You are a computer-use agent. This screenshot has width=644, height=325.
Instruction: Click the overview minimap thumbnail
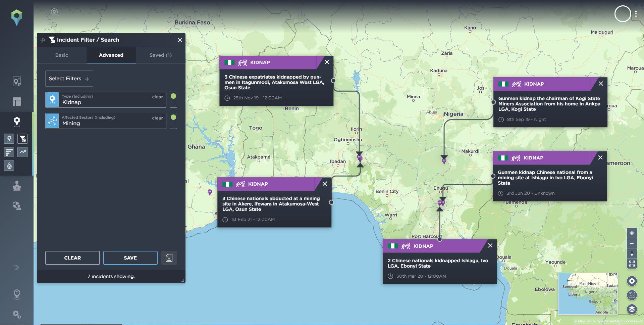588,293
